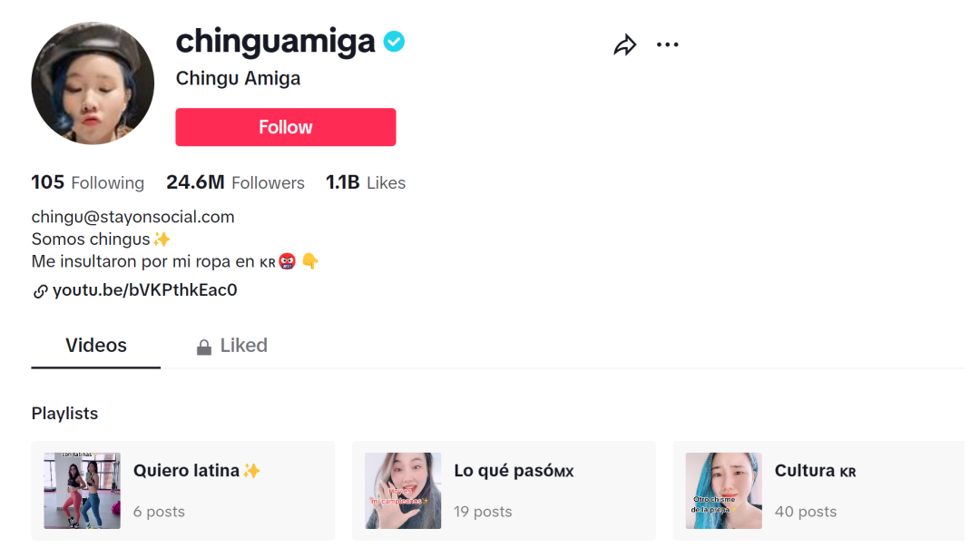980x548 pixels.
Task: Click the blue verified badge
Action: click(393, 42)
